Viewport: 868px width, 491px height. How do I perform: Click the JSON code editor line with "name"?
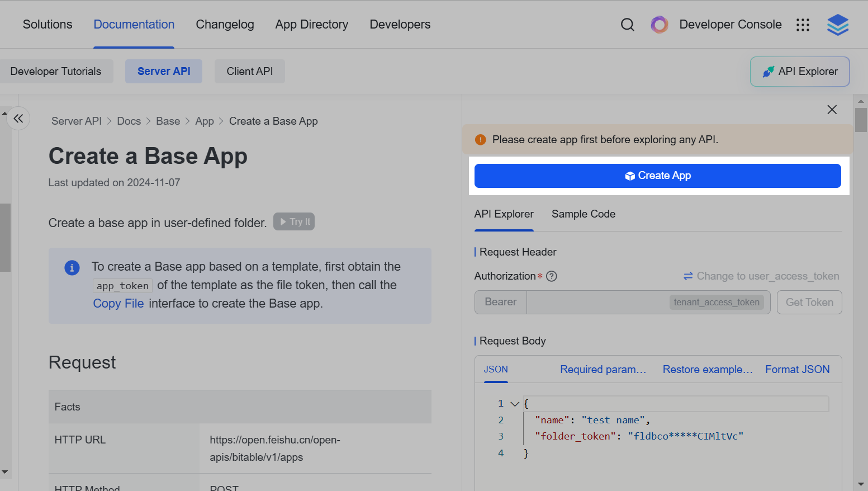click(x=676, y=420)
